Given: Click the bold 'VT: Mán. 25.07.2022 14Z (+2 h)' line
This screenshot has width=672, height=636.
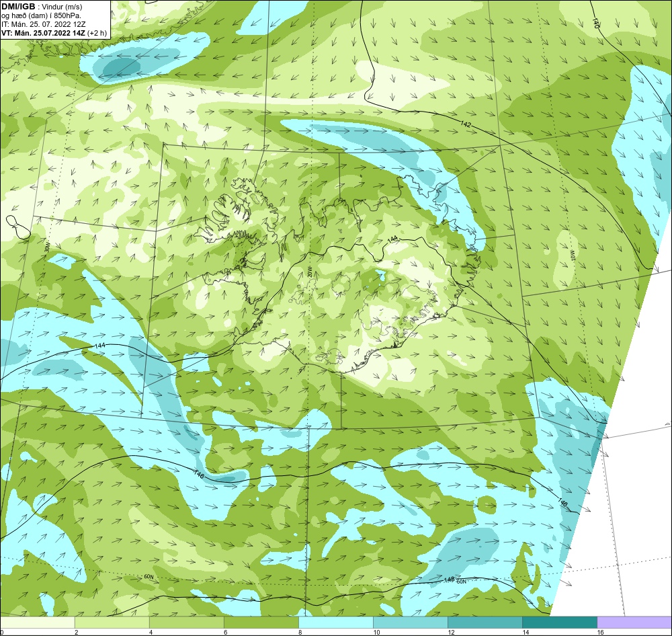Looking at the screenshot, I should point(54,33).
